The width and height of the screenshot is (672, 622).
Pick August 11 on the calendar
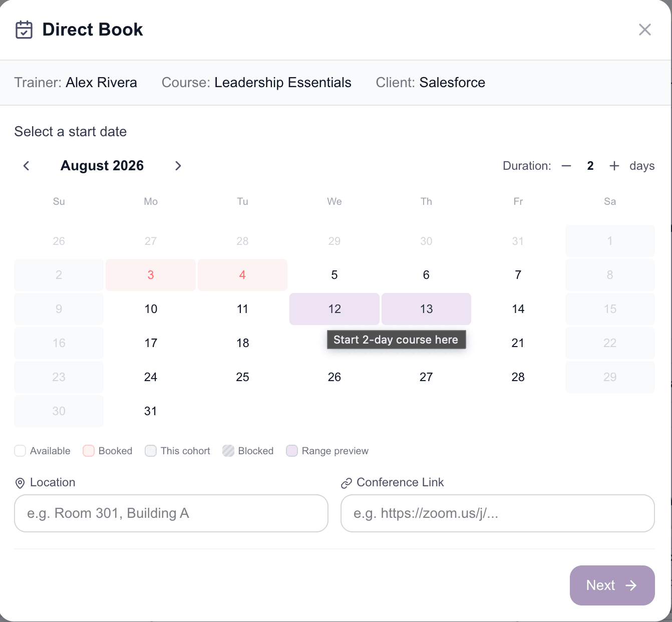pos(243,309)
